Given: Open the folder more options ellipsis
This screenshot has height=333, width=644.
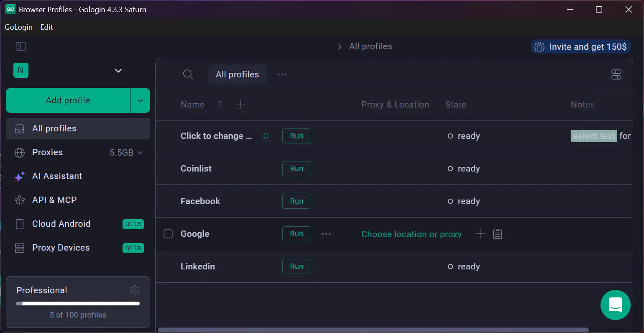Looking at the screenshot, I should [282, 74].
